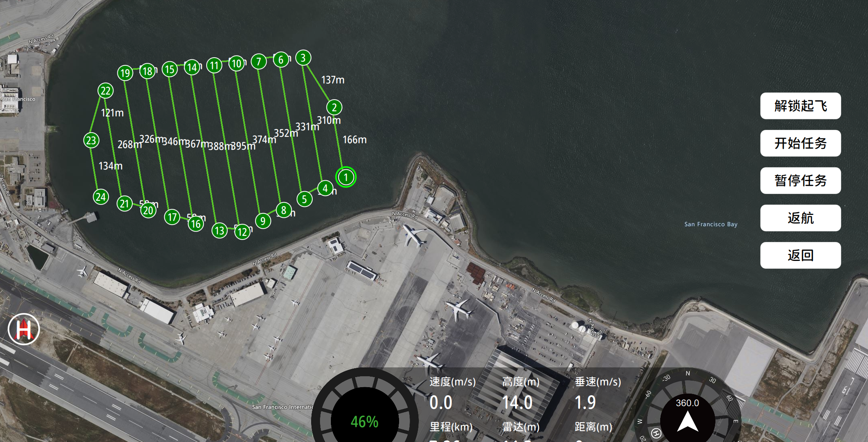The height and width of the screenshot is (442, 868).
Task: Select waypoint 24 marker
Action: 101,197
